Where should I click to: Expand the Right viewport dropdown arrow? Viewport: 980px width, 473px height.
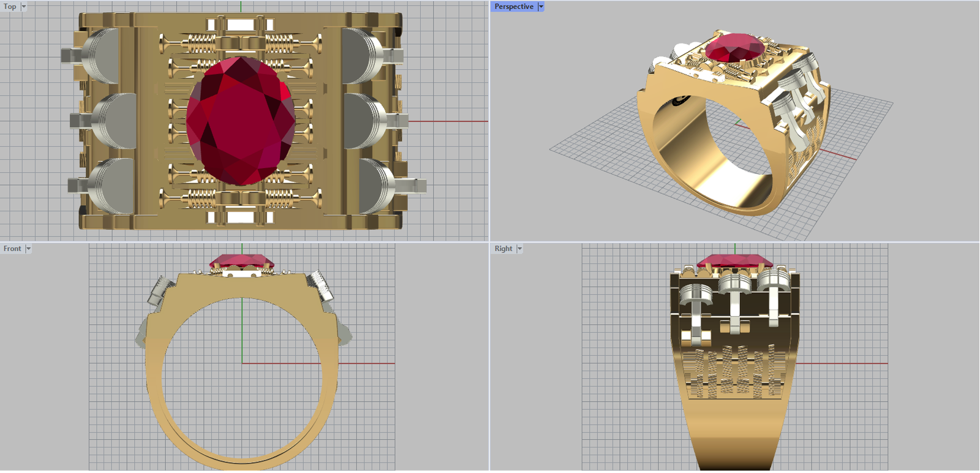point(519,249)
